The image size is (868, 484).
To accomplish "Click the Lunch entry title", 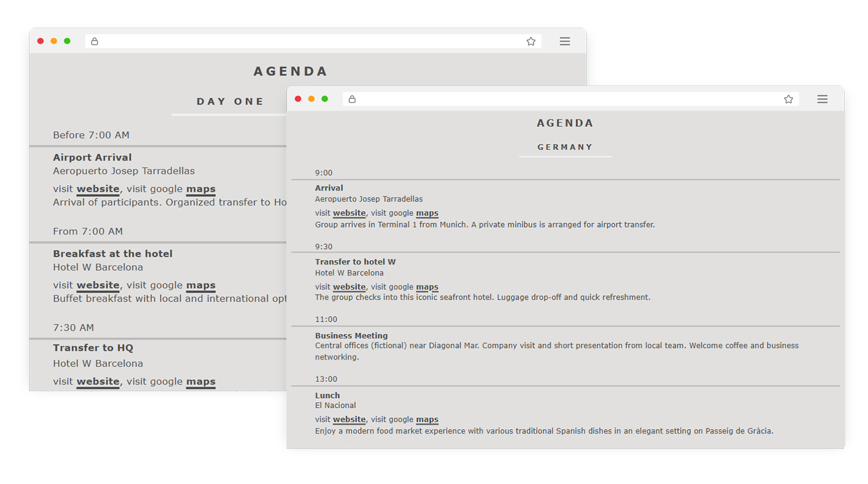I will click(x=328, y=395).
